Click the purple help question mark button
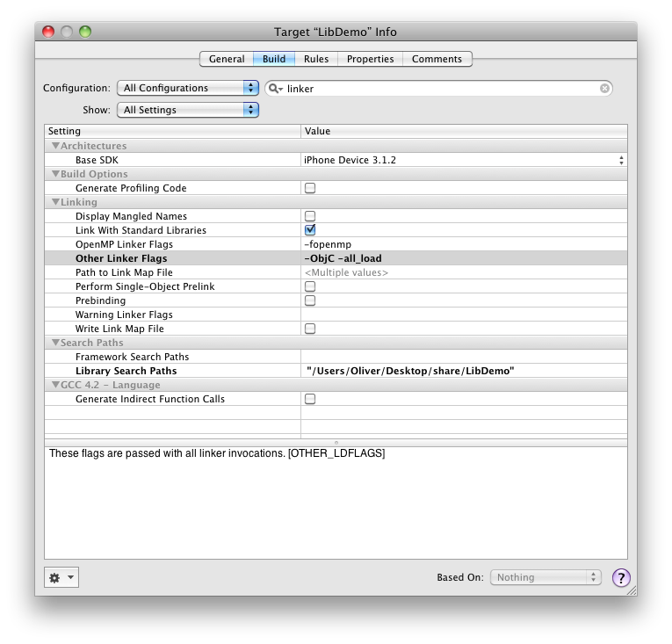The width and height of the screenshot is (672, 644). click(x=621, y=577)
